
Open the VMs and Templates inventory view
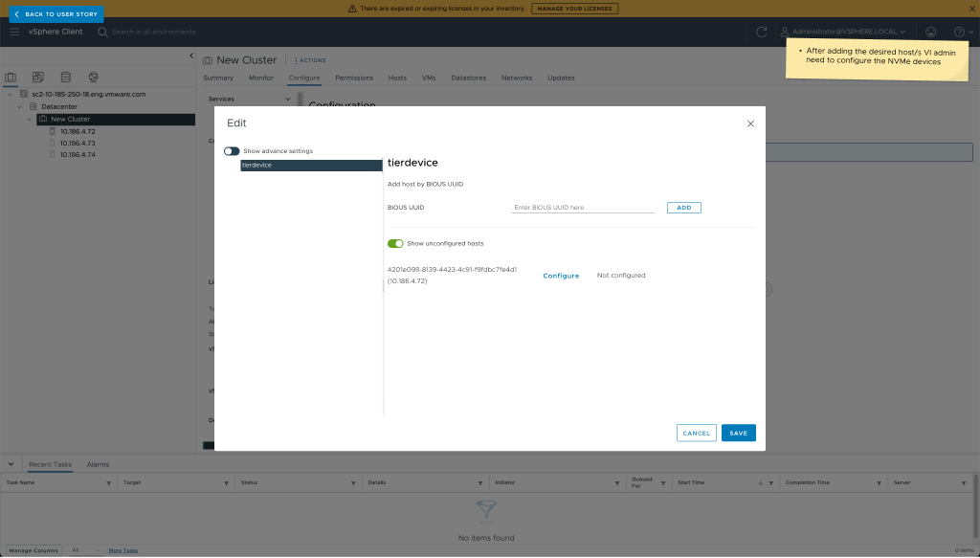pyautogui.click(x=37, y=77)
